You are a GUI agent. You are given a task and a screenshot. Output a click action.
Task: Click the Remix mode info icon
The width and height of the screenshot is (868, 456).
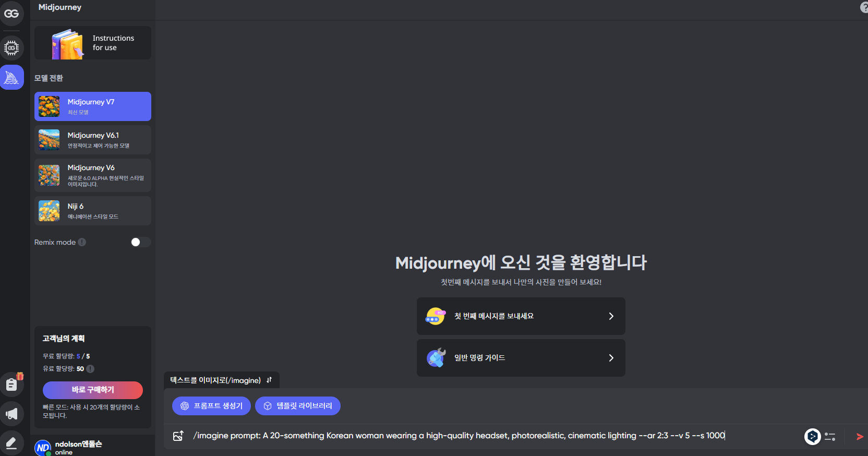point(82,242)
